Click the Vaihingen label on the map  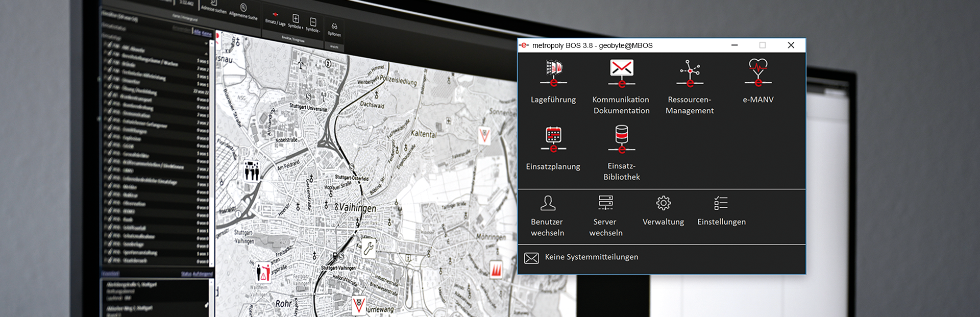358,208
